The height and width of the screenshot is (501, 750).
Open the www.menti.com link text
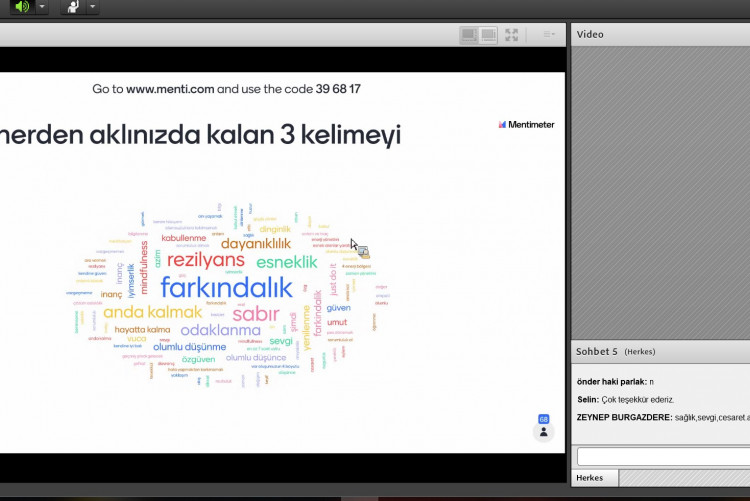click(x=170, y=89)
